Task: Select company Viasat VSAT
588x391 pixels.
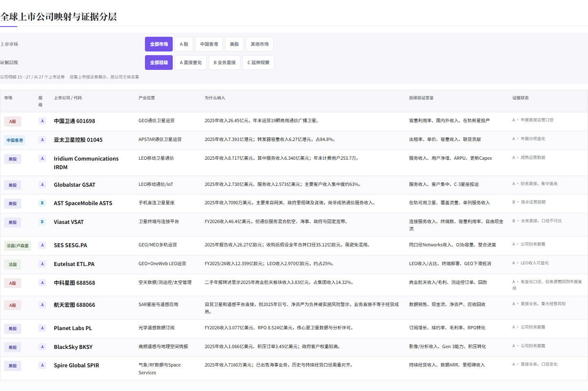Action: 69,222
